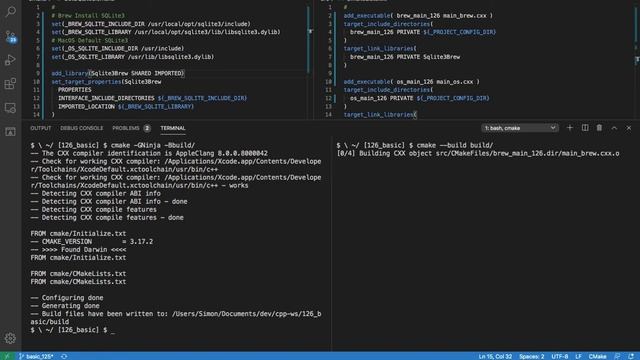Click '-- Configuring done' terminal line
This screenshot has height=360, width=640.
coord(67,298)
